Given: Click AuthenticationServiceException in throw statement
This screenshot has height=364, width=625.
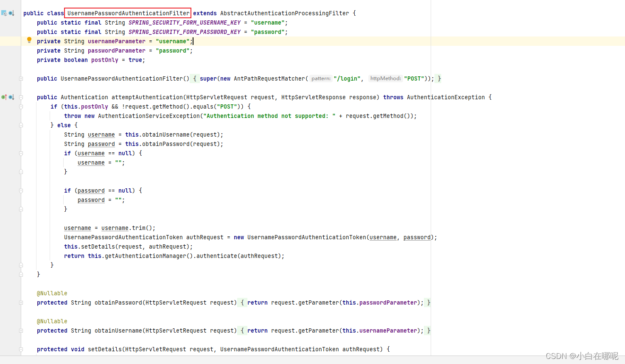Looking at the screenshot, I should (149, 116).
